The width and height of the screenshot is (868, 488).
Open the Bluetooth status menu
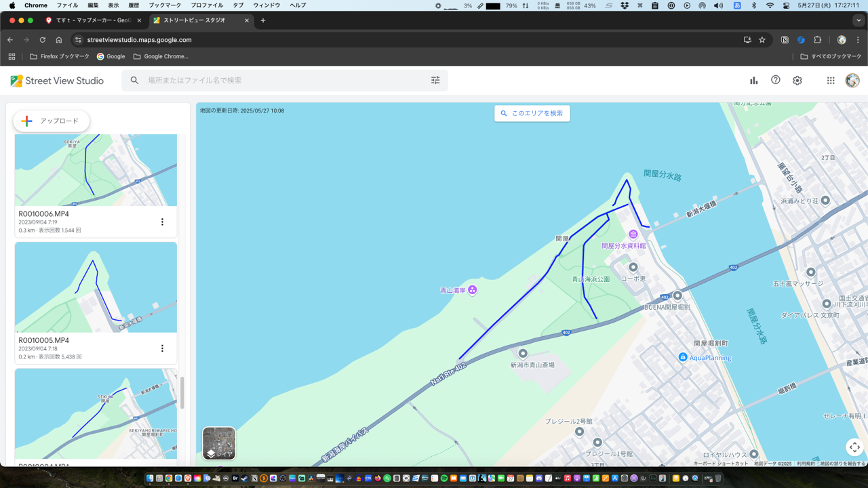pyautogui.click(x=753, y=5)
